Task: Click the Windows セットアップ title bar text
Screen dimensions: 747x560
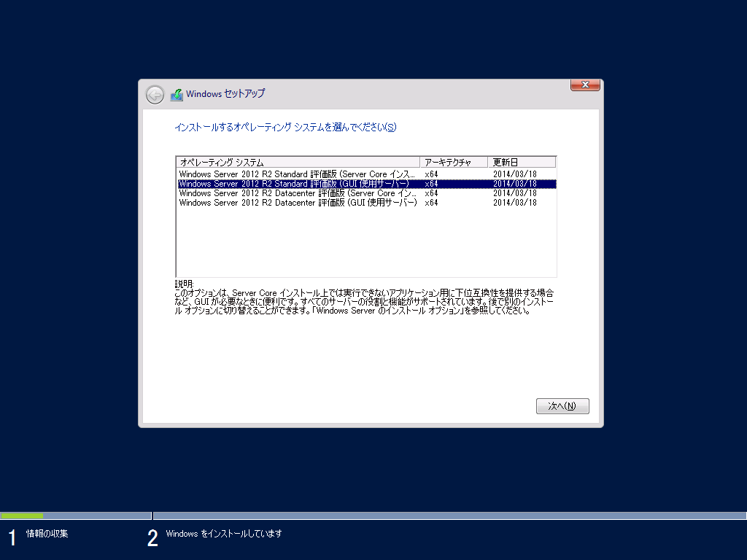Action: coord(227,94)
